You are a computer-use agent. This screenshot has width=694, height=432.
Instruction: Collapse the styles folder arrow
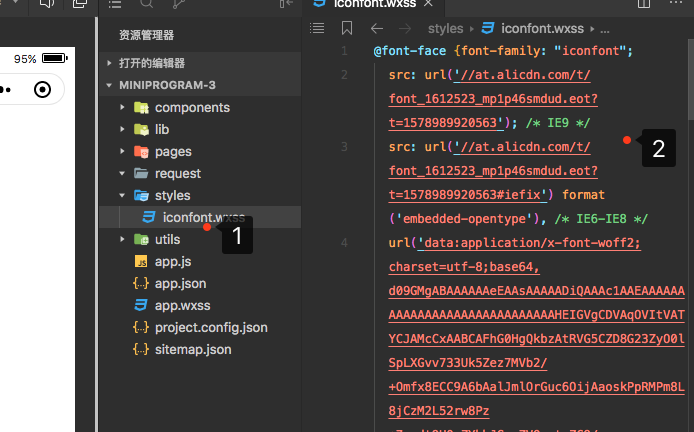point(123,195)
